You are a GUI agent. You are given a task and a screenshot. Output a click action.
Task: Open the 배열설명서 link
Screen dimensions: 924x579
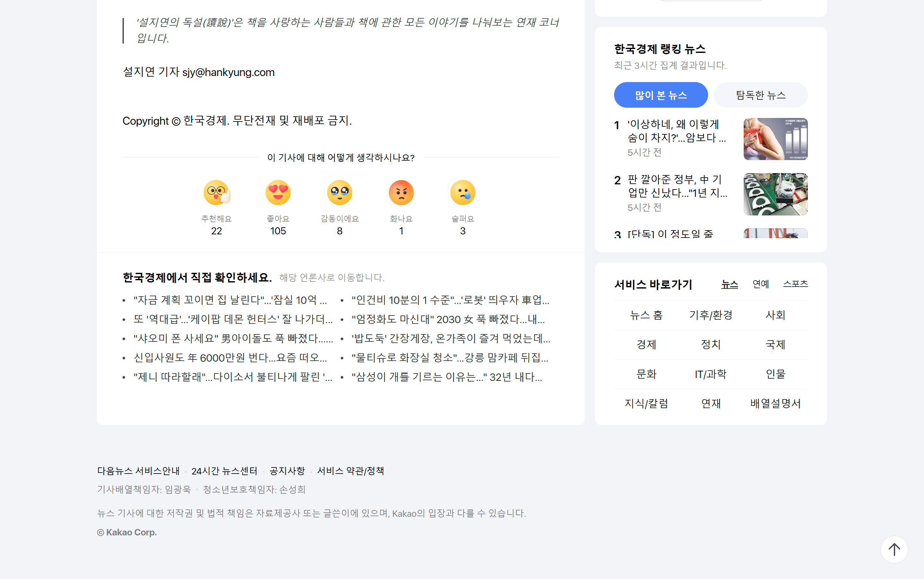(x=775, y=403)
